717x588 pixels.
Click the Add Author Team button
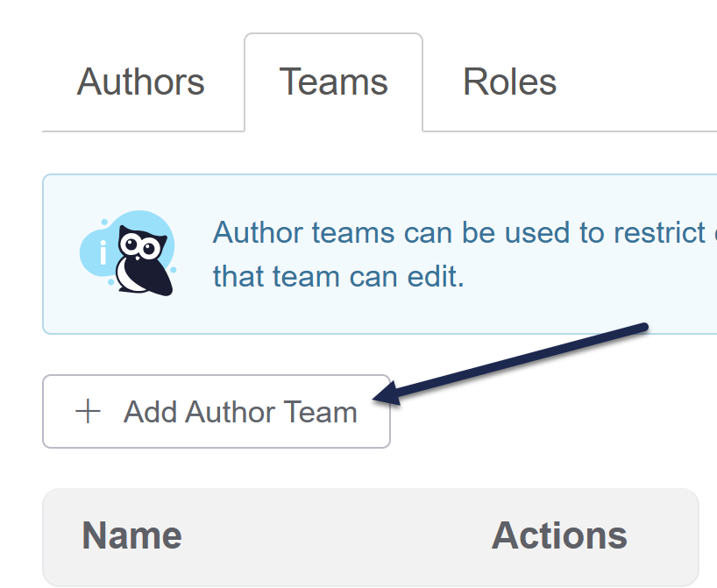[217, 412]
